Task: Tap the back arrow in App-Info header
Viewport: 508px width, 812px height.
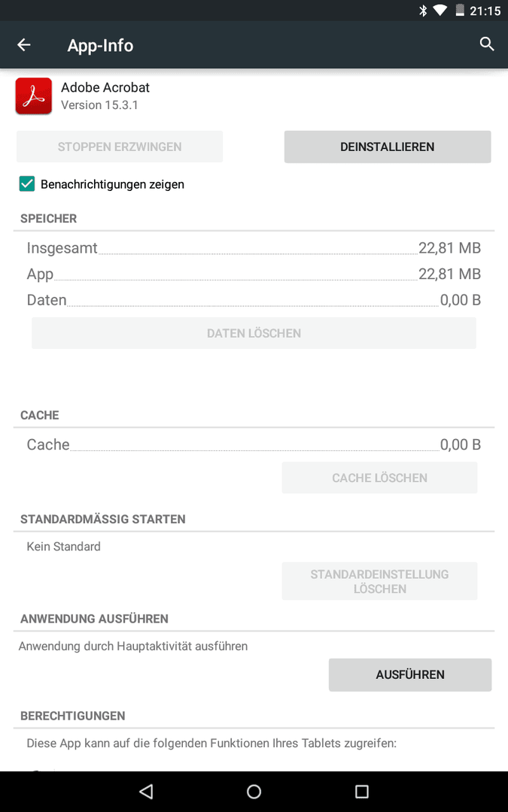Action: coord(24,45)
